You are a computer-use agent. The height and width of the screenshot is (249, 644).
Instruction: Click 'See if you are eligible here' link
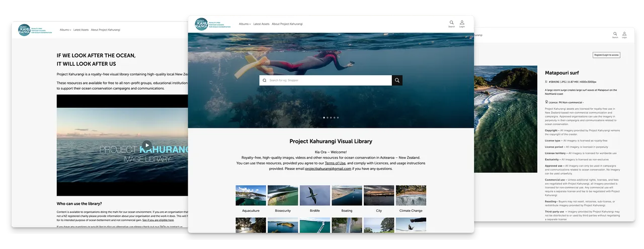[x=158, y=220]
